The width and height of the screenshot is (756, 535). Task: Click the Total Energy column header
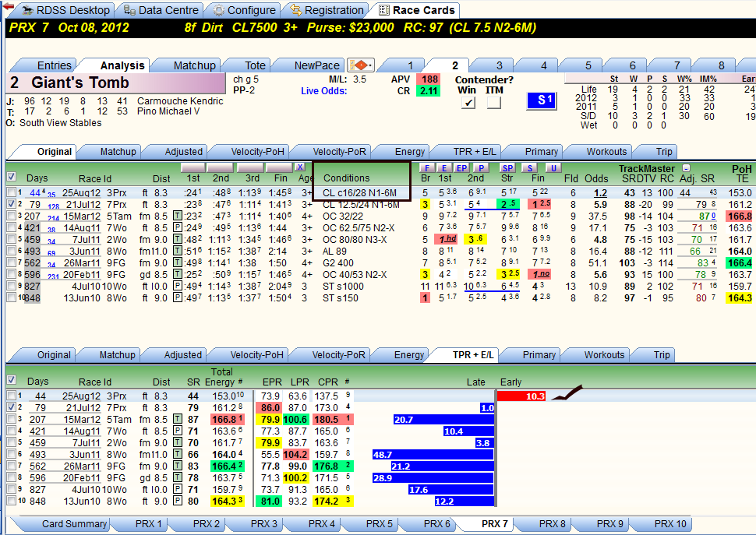tap(221, 377)
